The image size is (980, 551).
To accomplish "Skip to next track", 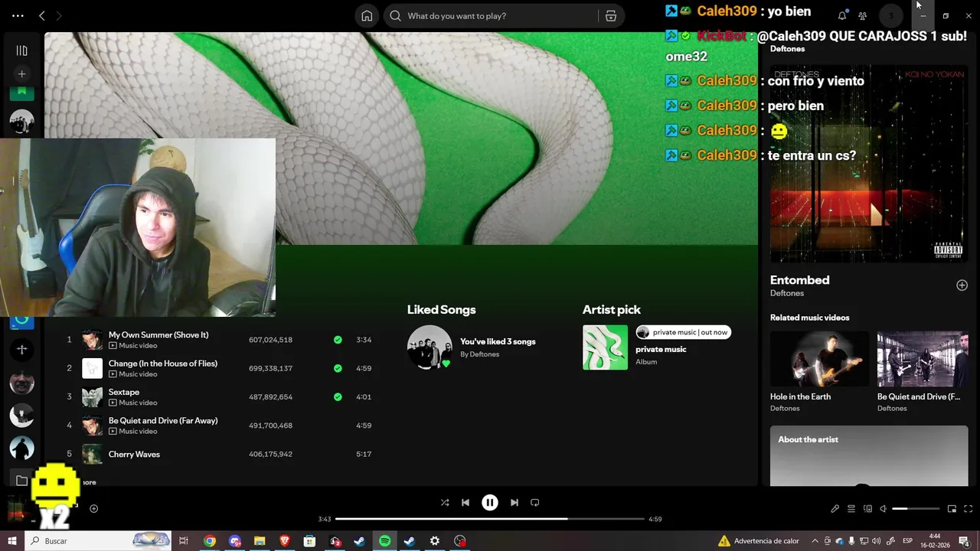I will [x=514, y=503].
